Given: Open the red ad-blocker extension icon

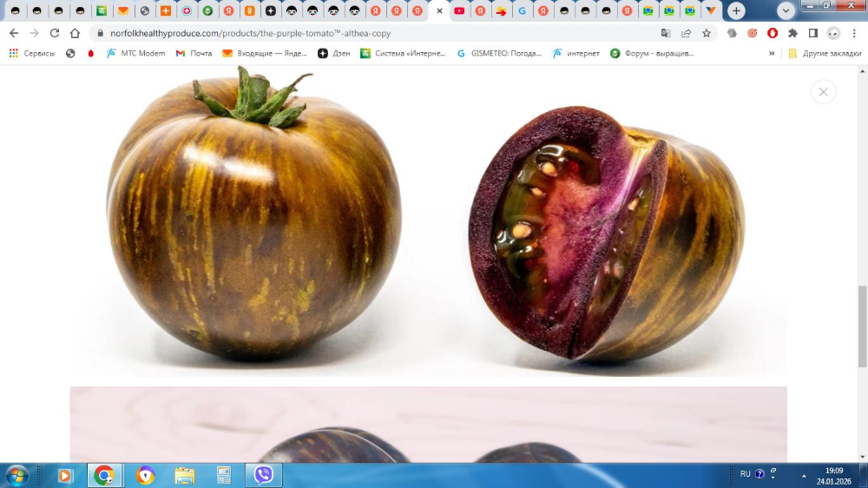Looking at the screenshot, I should pos(773,33).
